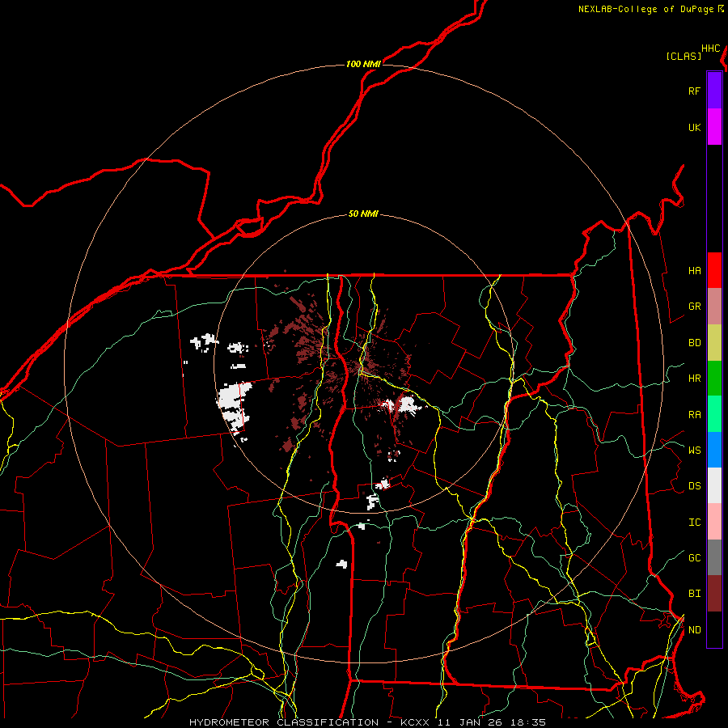Click the 'ND' legend label
Screen dimensions: 728x728
pos(694,630)
